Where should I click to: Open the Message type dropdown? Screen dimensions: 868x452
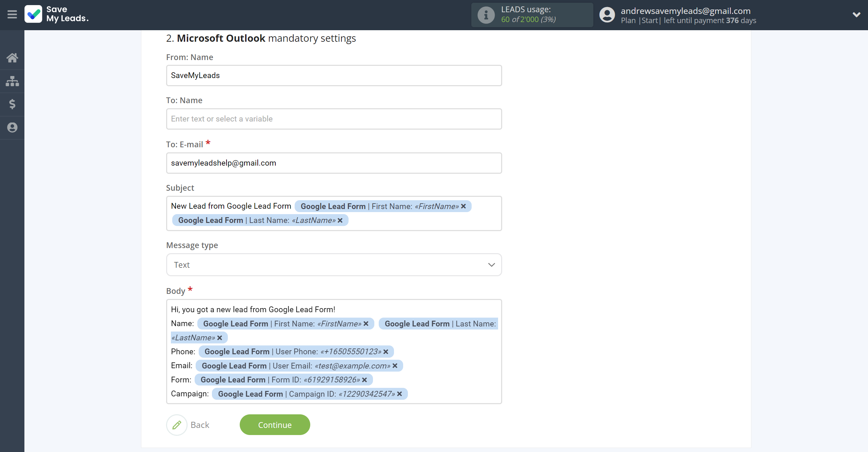click(x=334, y=265)
